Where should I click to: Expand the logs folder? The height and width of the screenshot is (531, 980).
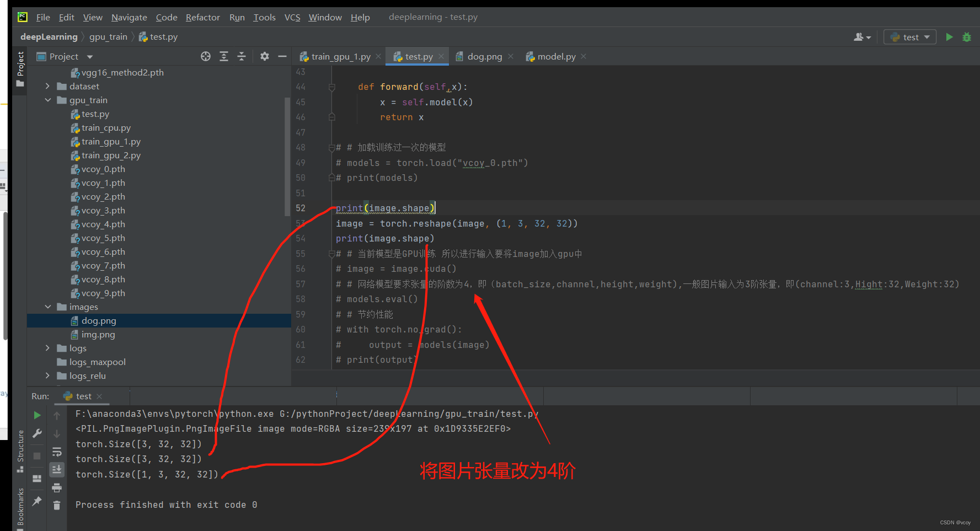pyautogui.click(x=47, y=348)
